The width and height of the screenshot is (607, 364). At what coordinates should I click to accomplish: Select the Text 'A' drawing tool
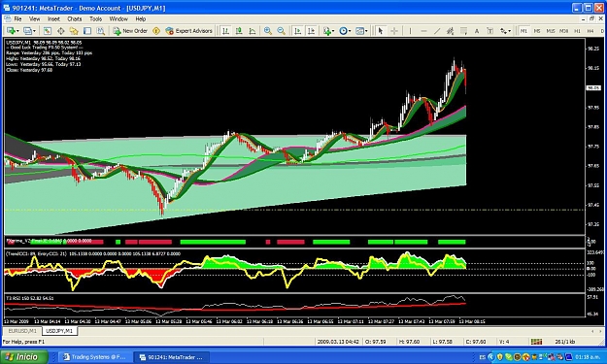pos(477,31)
